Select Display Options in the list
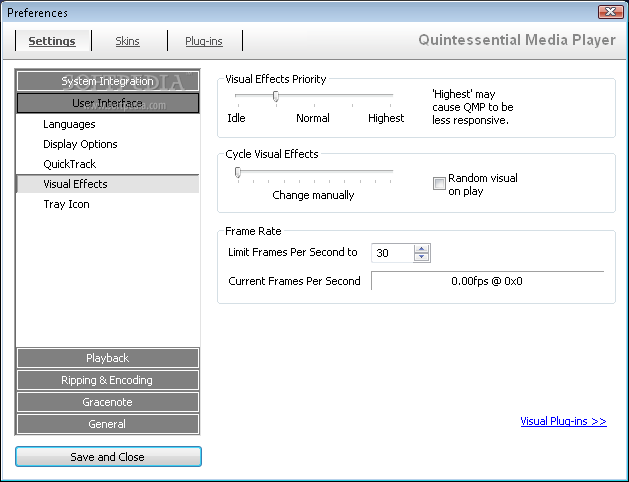 pos(80,144)
